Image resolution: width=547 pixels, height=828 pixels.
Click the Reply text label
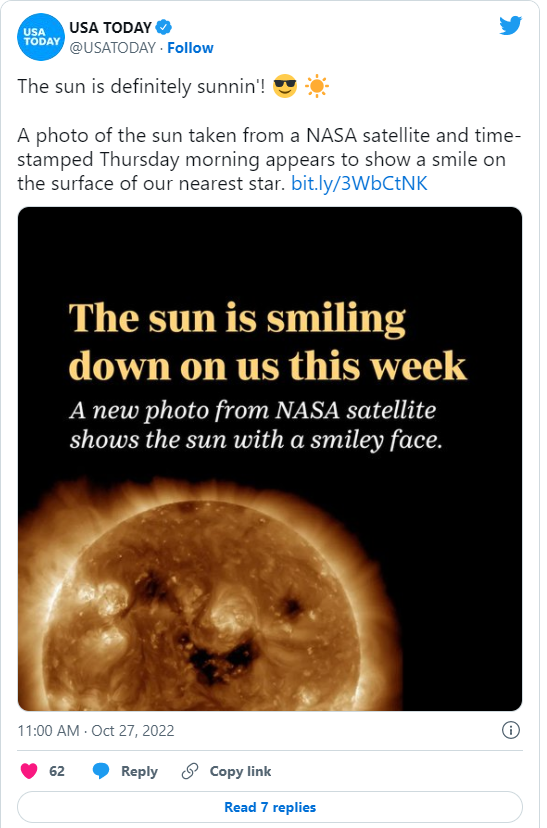point(139,771)
